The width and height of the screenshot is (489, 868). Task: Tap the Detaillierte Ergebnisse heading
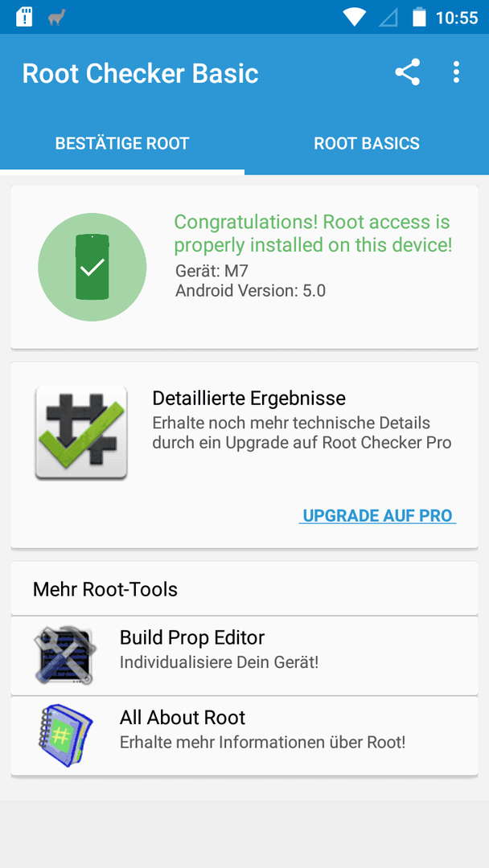coord(249,398)
